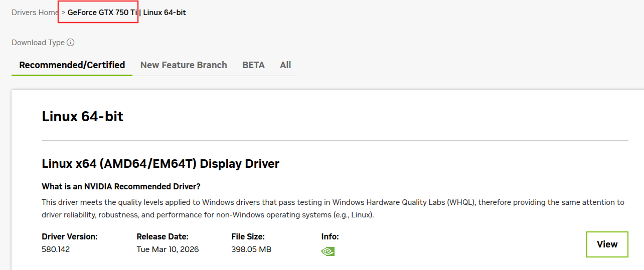The height and width of the screenshot is (270, 644).
Task: Click the Info: label
Action: [x=330, y=236]
